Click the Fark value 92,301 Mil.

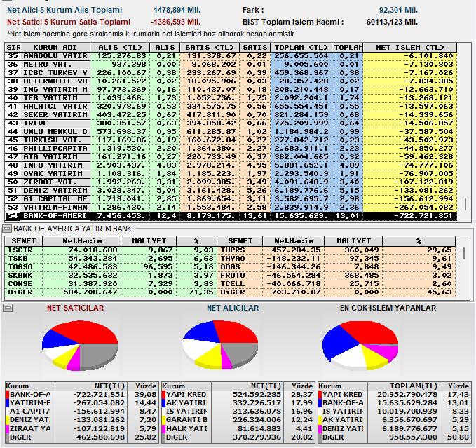pyautogui.click(x=398, y=10)
